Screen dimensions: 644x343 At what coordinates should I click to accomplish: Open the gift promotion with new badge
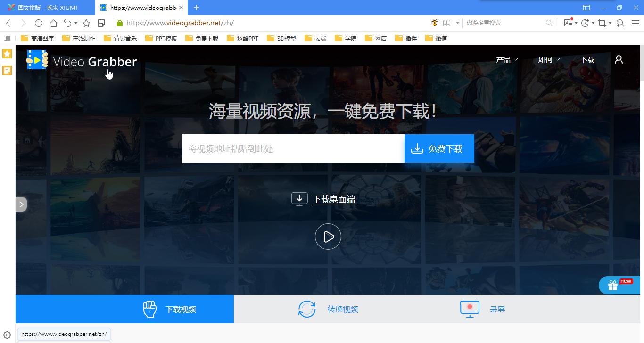[619, 285]
